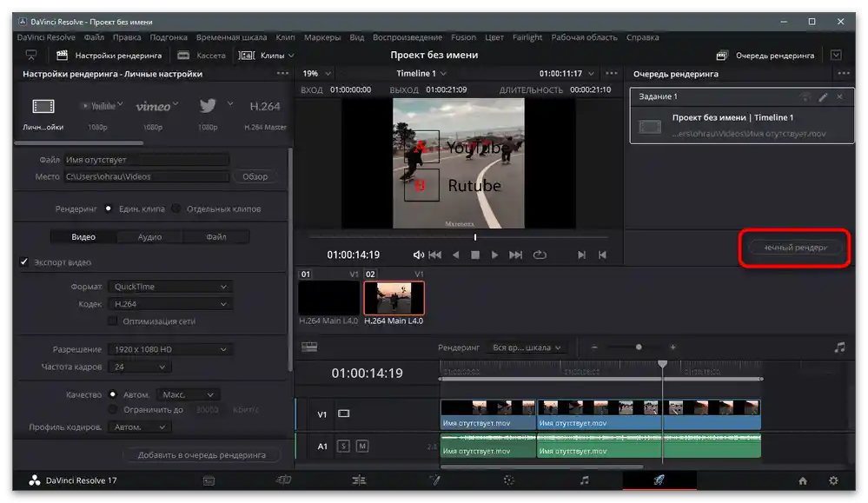Viewport: 868px width, 503px height.
Task: Open the quality Max. dropdown
Action: pos(188,394)
